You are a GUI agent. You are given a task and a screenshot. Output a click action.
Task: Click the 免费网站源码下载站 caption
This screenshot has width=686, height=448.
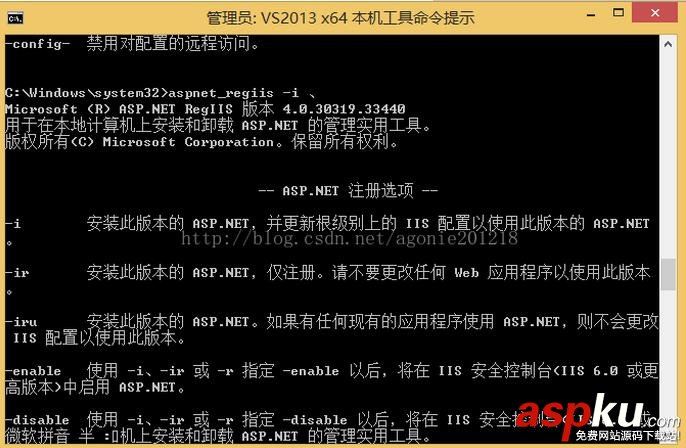(627, 435)
